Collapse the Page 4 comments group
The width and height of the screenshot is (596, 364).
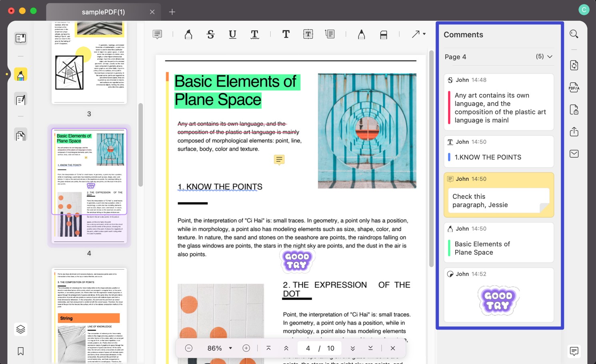(x=550, y=57)
